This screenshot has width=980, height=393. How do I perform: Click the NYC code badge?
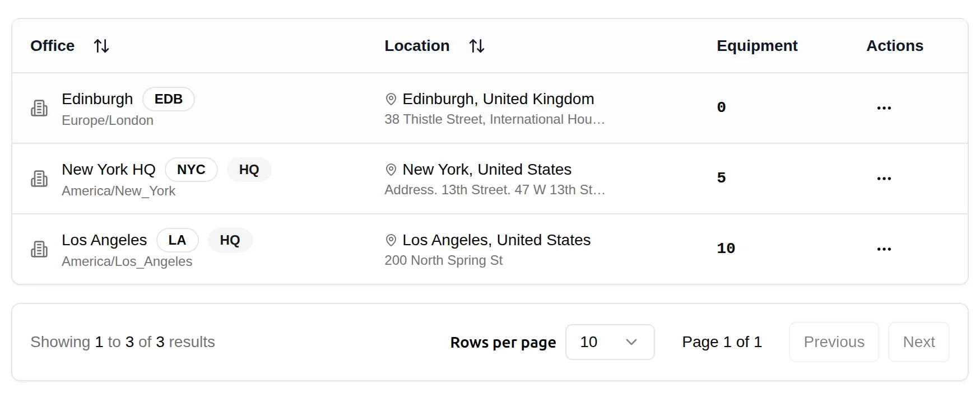[191, 170]
